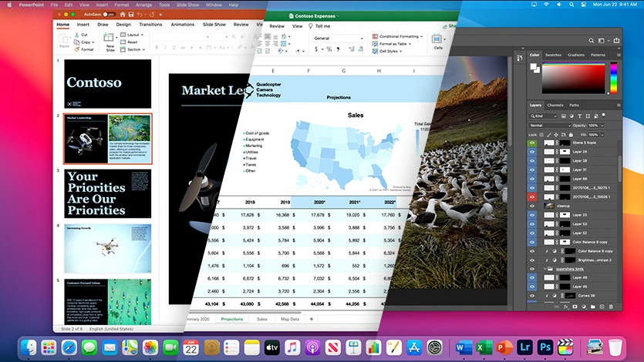Viewport: 644px width, 362px height.
Task: Select the Contoso slide 1 thumbnail
Action: [108, 84]
